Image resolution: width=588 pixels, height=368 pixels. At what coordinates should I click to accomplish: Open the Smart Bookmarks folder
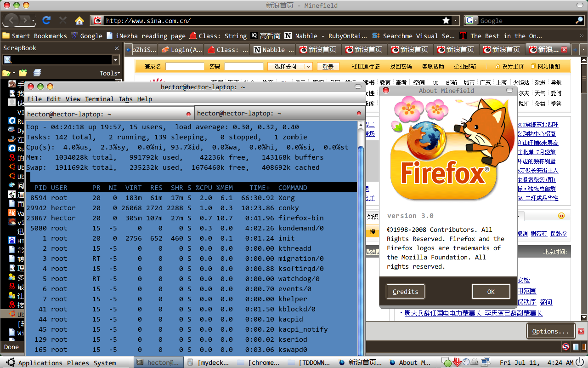35,36
